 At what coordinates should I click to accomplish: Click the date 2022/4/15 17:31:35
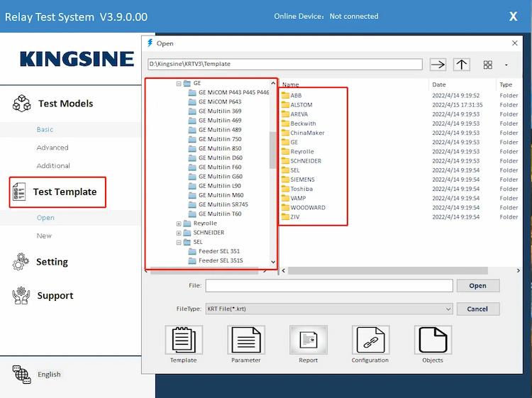[x=458, y=105]
